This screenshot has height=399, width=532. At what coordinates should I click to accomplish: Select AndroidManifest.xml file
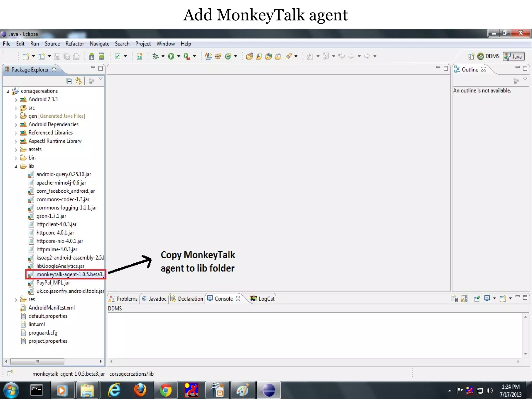click(48, 308)
